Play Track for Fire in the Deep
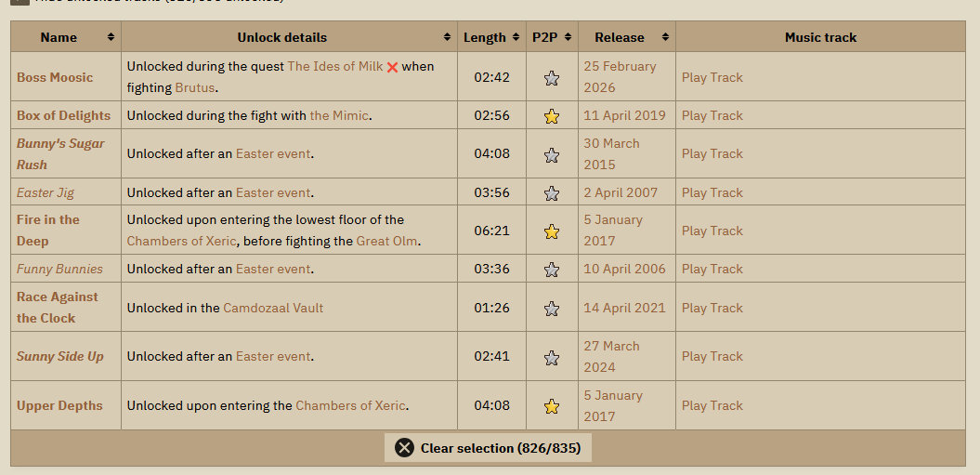This screenshot has width=980, height=475. tap(712, 231)
